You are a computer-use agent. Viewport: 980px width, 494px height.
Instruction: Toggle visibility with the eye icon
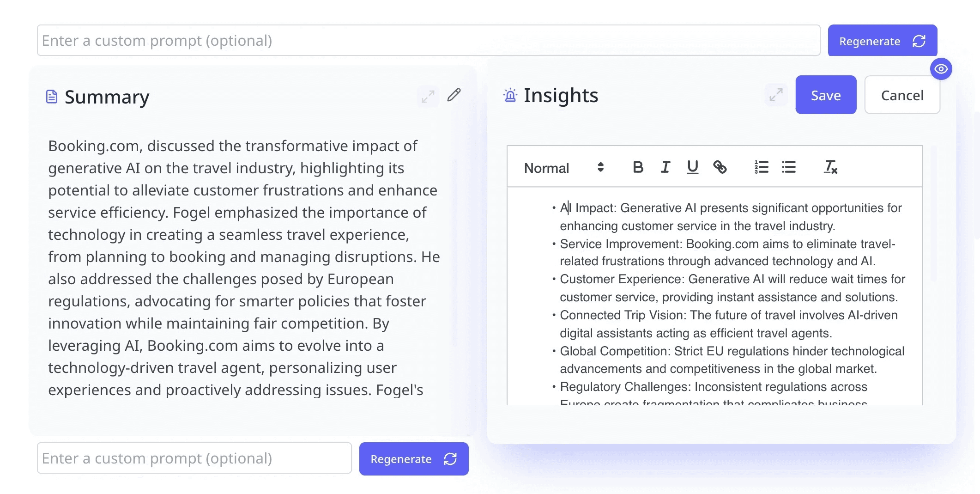[941, 69]
